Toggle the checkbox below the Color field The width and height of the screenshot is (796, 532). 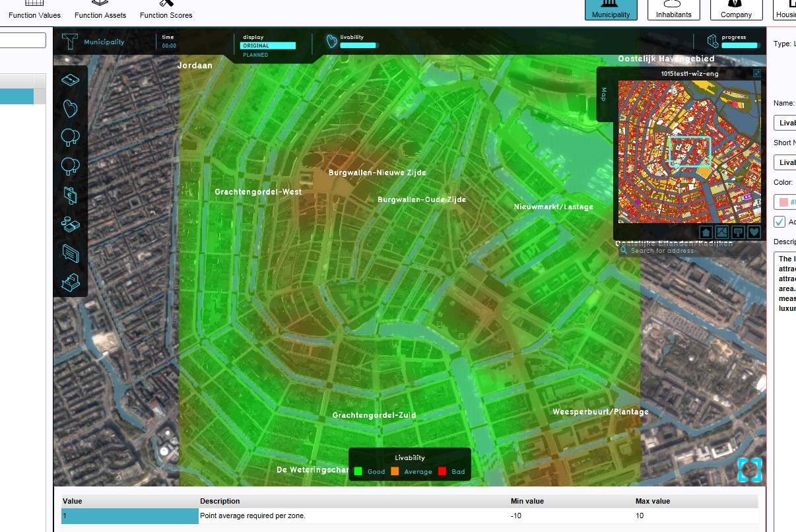[780, 222]
